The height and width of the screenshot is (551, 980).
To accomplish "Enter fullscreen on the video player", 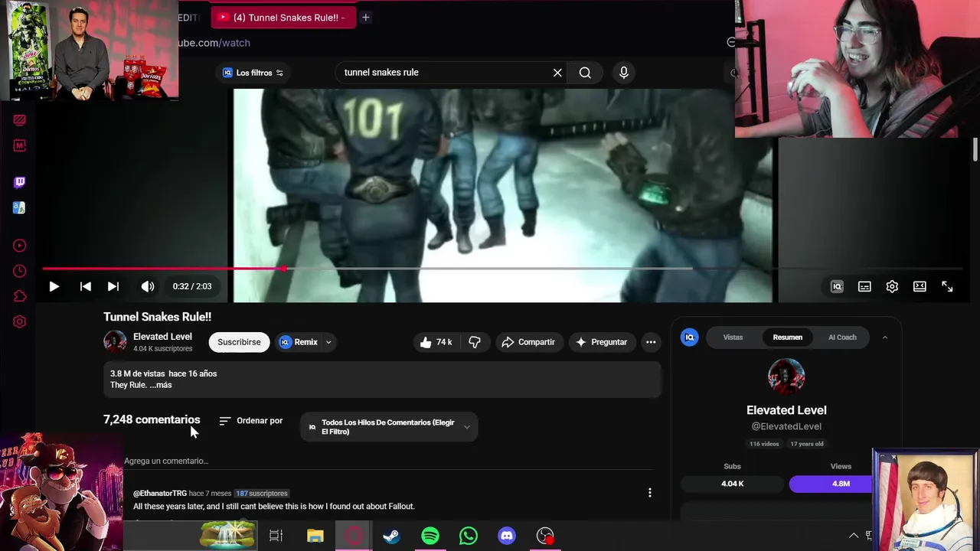I will [947, 286].
